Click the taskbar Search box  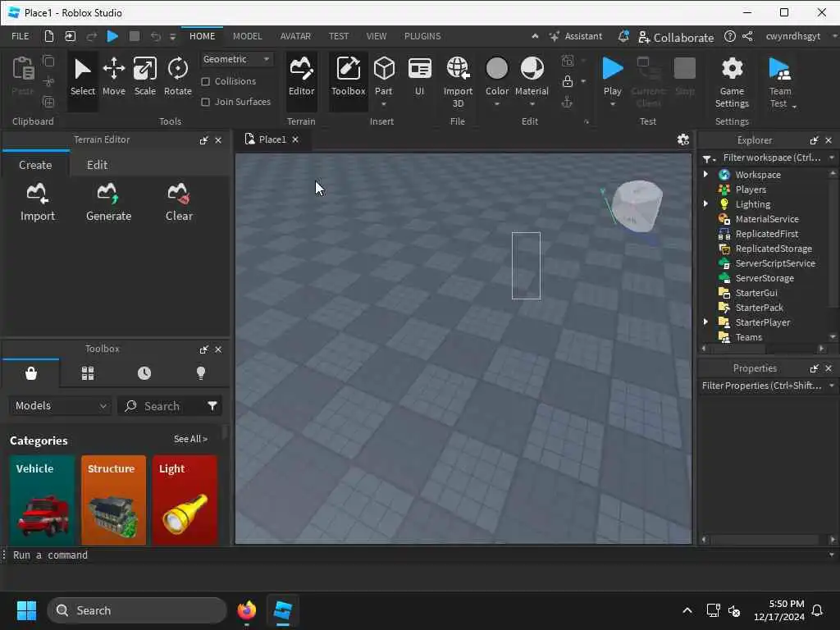tap(137, 610)
